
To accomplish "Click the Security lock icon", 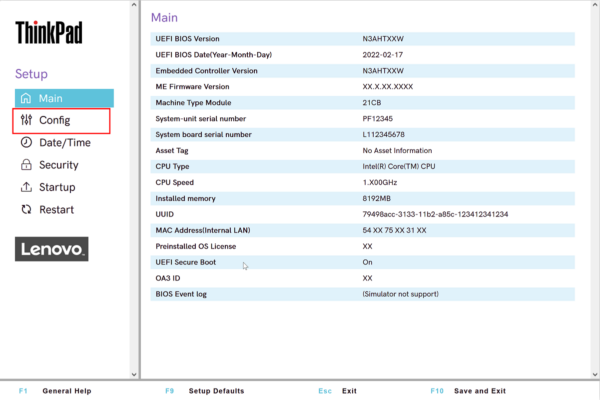I will [x=26, y=165].
